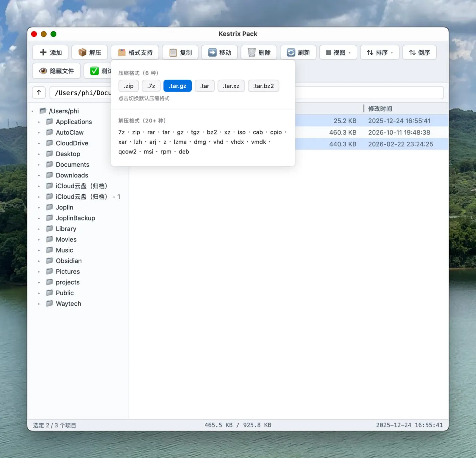
Task: Set .tar as default compression format
Action: point(205,86)
